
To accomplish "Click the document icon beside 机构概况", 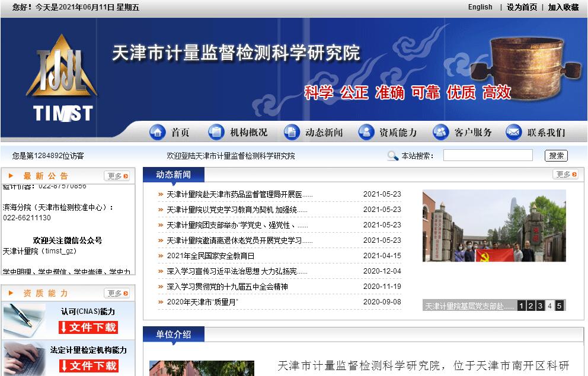I will pyautogui.click(x=216, y=132).
